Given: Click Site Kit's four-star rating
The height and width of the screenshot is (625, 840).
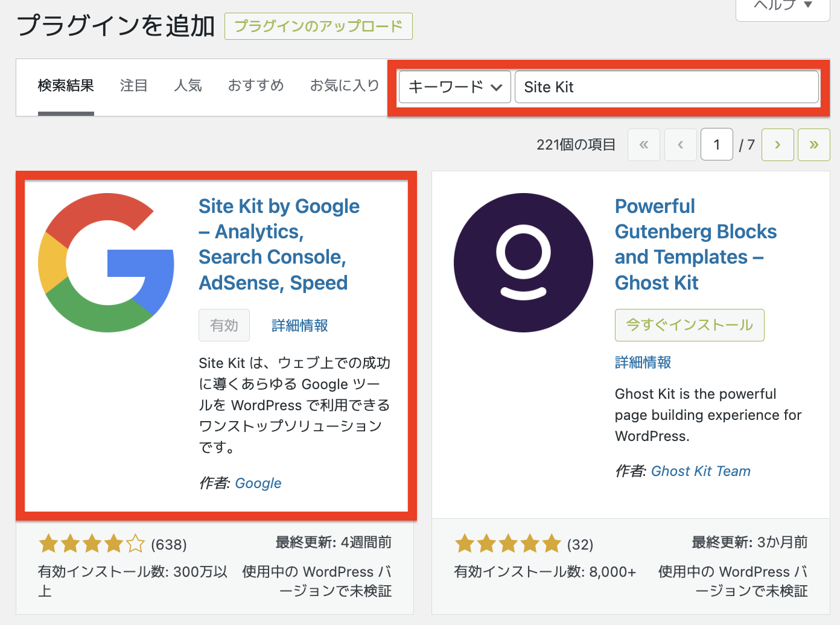Looking at the screenshot, I should click(x=92, y=544).
